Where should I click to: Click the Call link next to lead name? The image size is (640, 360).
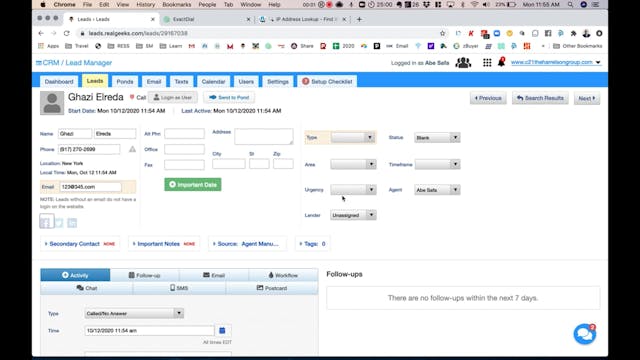pos(138,98)
